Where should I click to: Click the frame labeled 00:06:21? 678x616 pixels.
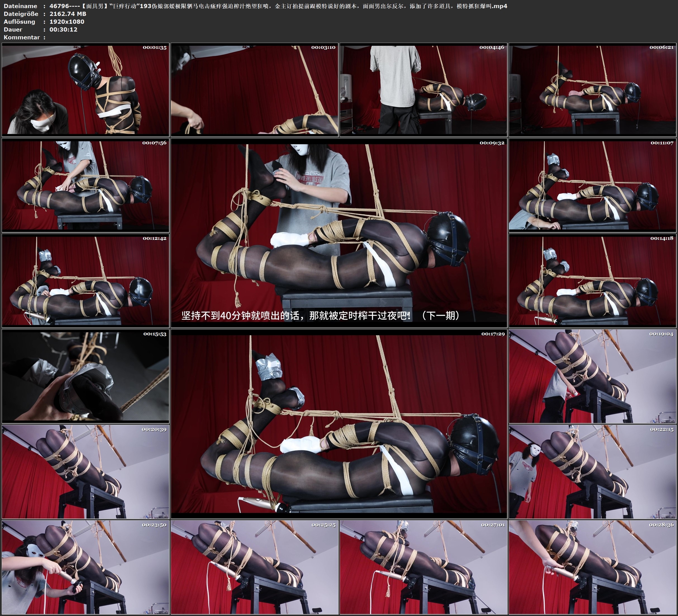593,90
